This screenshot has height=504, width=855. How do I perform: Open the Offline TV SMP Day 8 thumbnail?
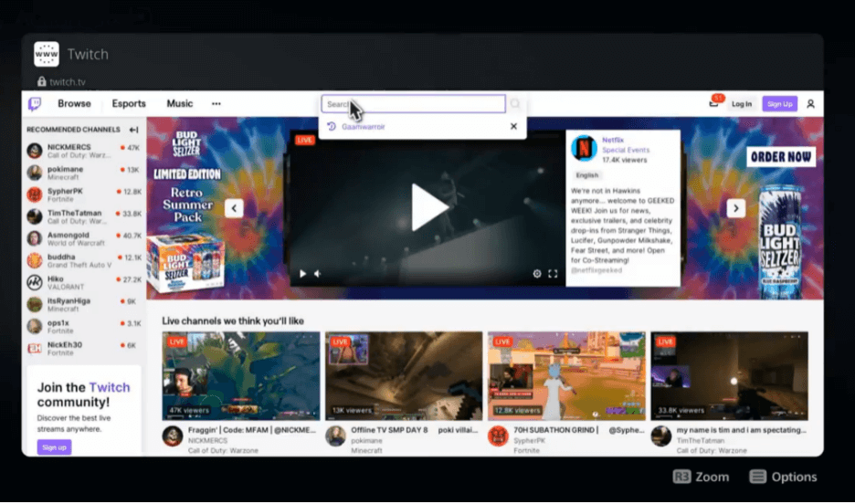[x=404, y=376]
